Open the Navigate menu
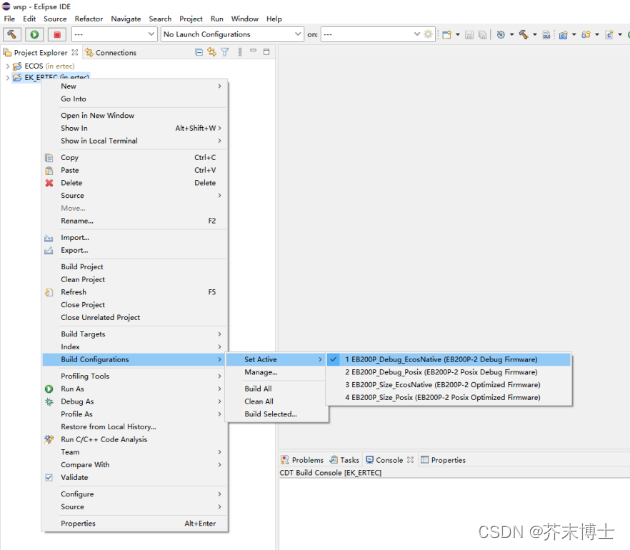The image size is (630, 550). click(x=126, y=19)
